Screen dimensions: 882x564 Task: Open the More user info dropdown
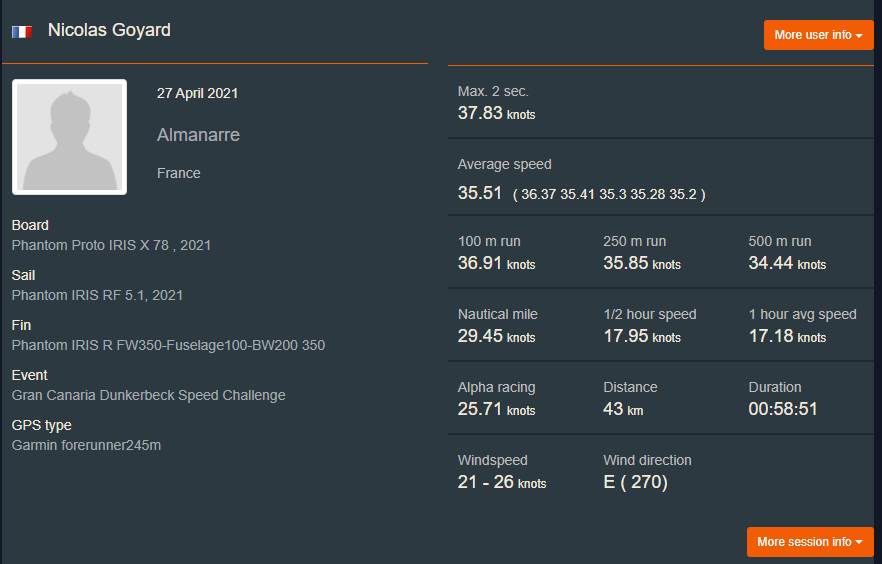click(x=818, y=35)
